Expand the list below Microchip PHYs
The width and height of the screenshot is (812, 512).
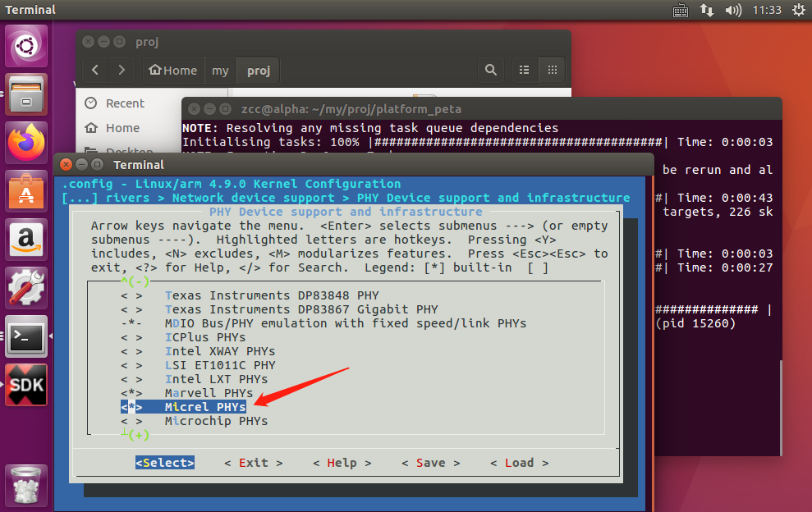136,435
